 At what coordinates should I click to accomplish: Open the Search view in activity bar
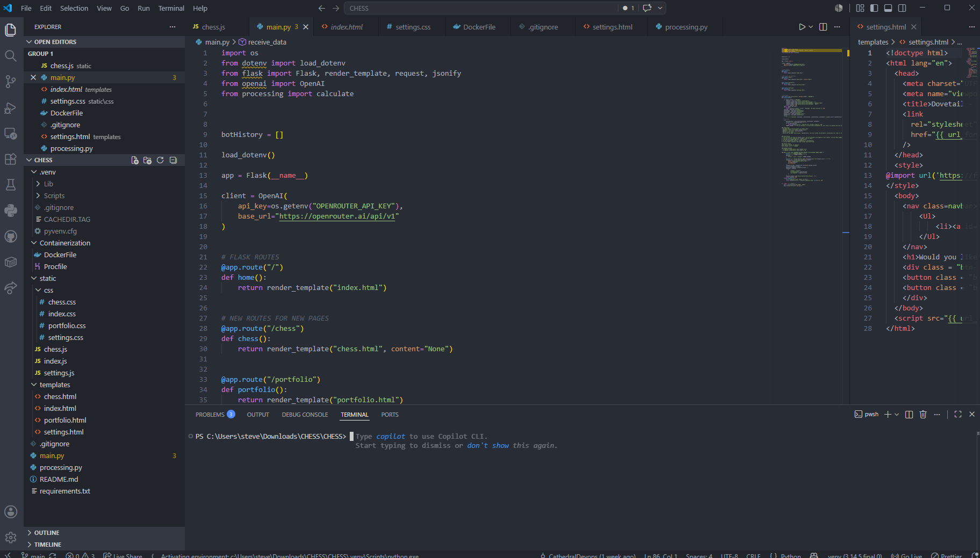pos(10,55)
